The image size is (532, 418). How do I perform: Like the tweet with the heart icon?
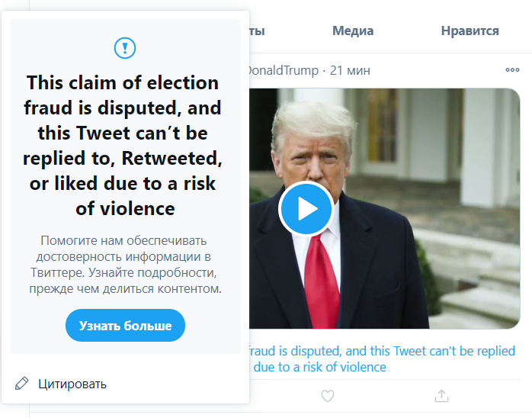coord(328,396)
